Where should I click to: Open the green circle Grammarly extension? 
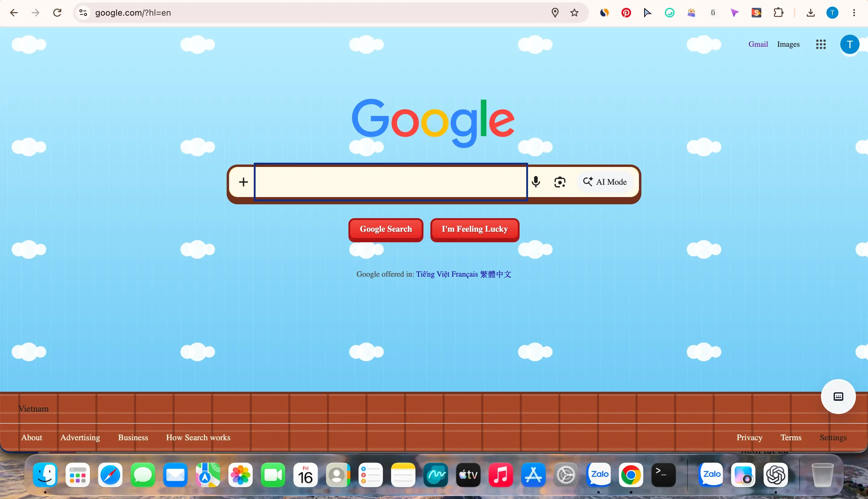pos(670,13)
